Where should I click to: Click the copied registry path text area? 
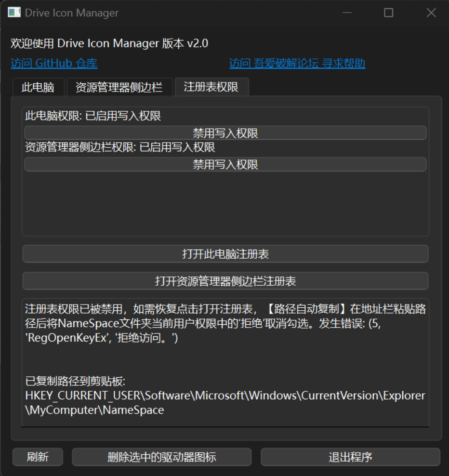224,395
